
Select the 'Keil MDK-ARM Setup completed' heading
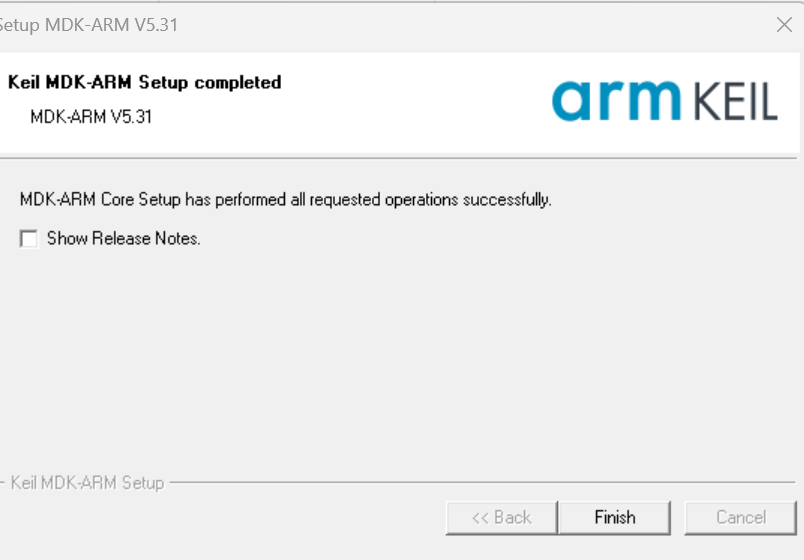pyautogui.click(x=144, y=82)
